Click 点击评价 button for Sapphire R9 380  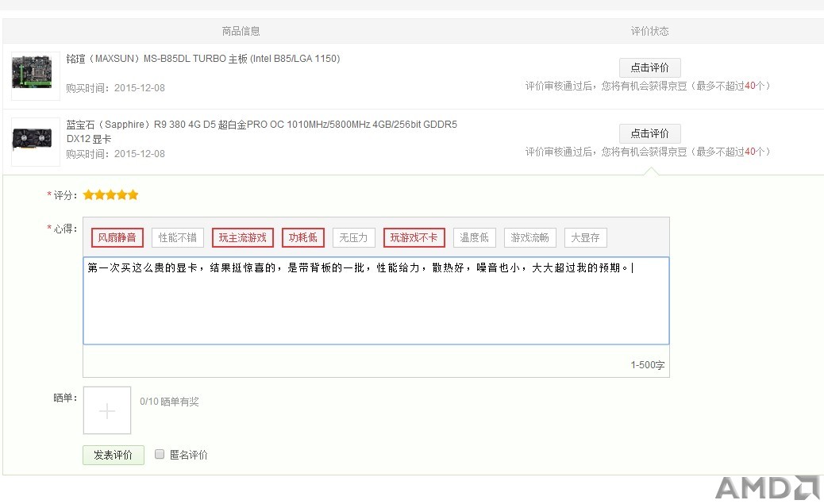(x=649, y=133)
